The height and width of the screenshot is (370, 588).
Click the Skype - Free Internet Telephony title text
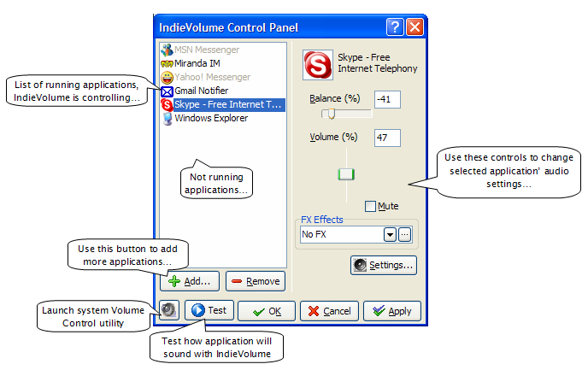click(x=377, y=63)
